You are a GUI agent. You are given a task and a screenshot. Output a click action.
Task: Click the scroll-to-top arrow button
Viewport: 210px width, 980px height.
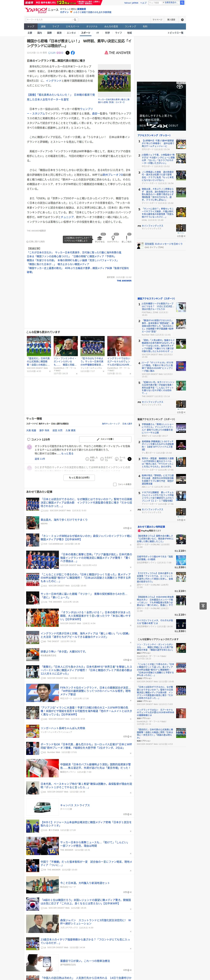tap(203, 606)
